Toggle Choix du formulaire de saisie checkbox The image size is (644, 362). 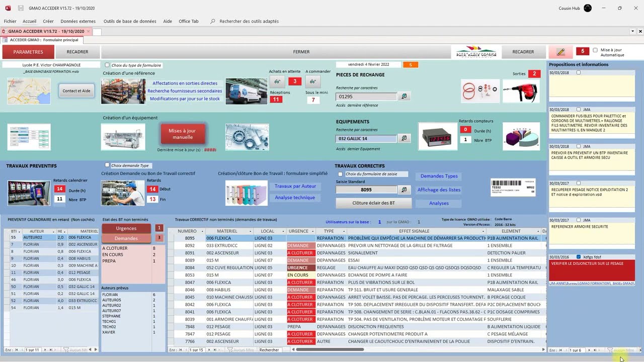coord(341,174)
